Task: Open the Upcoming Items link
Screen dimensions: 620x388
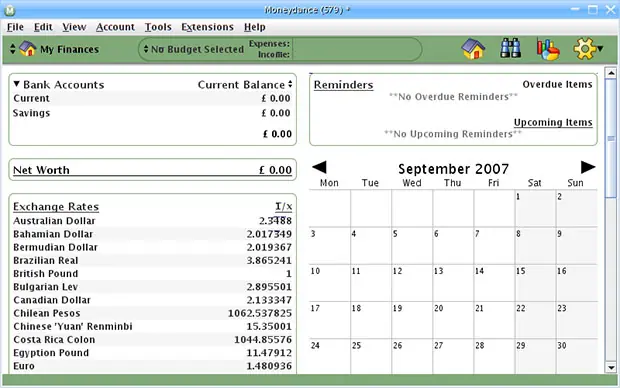Action: 553,123
